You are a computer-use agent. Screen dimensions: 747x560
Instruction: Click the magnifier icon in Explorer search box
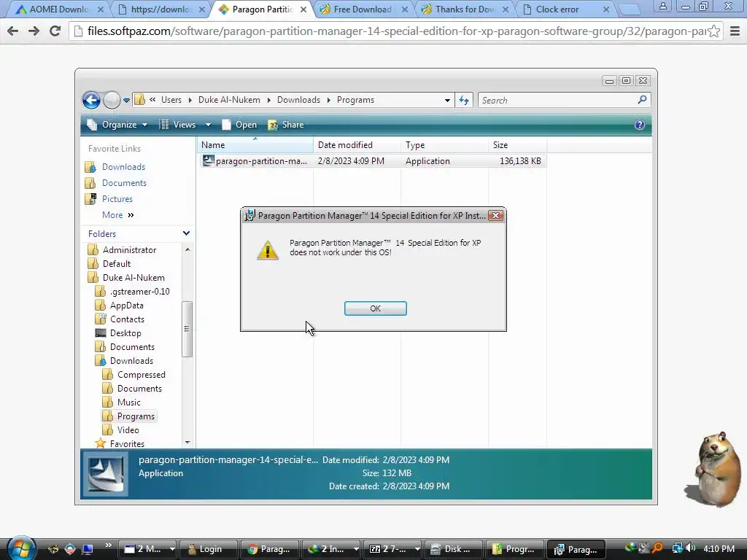(x=642, y=100)
